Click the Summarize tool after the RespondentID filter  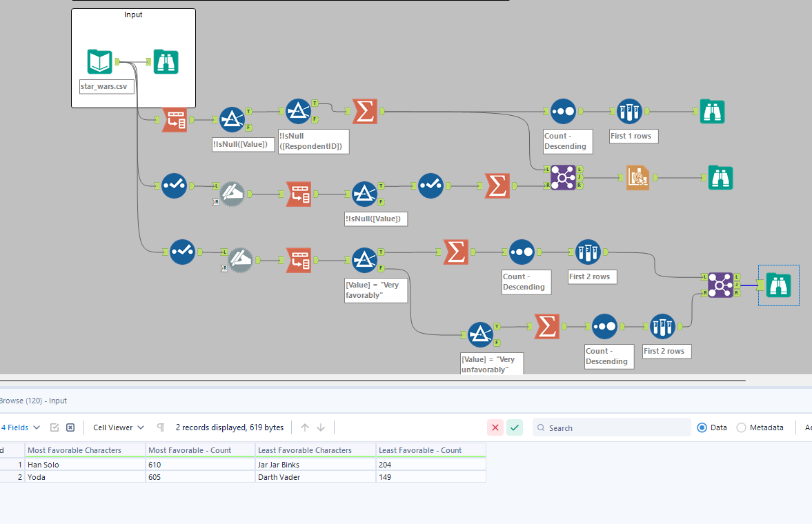coord(365,111)
